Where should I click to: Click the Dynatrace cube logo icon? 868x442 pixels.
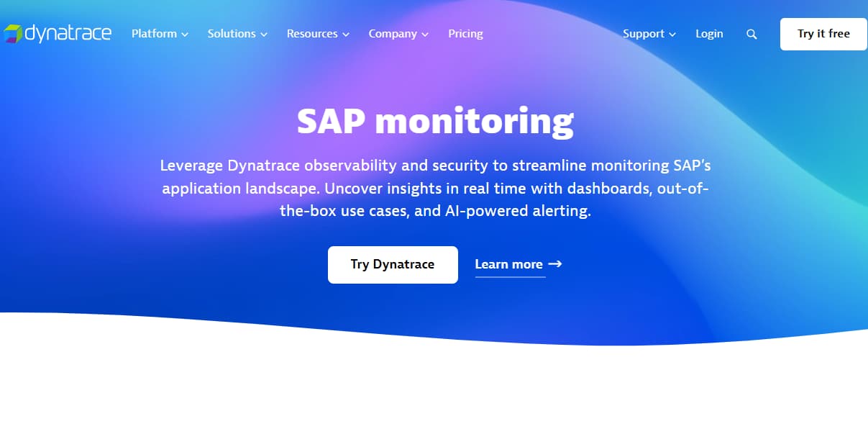point(12,32)
